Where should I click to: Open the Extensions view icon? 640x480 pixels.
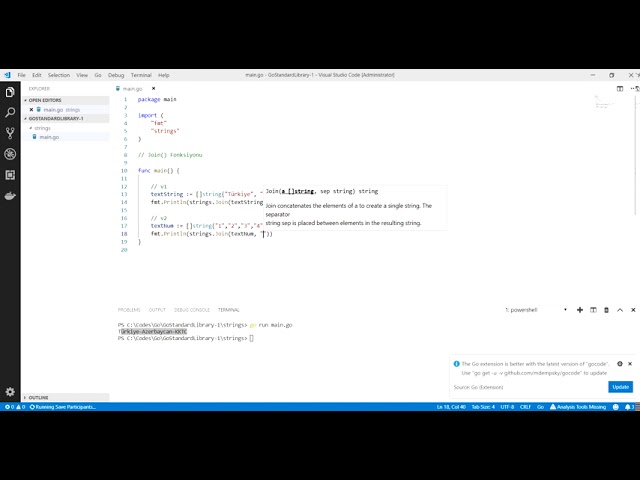tap(10, 175)
